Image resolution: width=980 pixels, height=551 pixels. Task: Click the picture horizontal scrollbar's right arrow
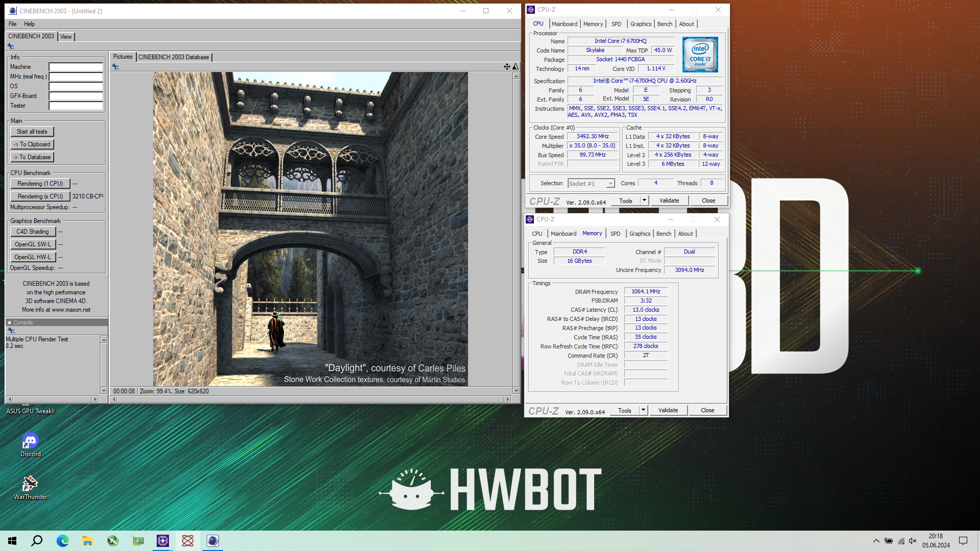click(x=507, y=399)
